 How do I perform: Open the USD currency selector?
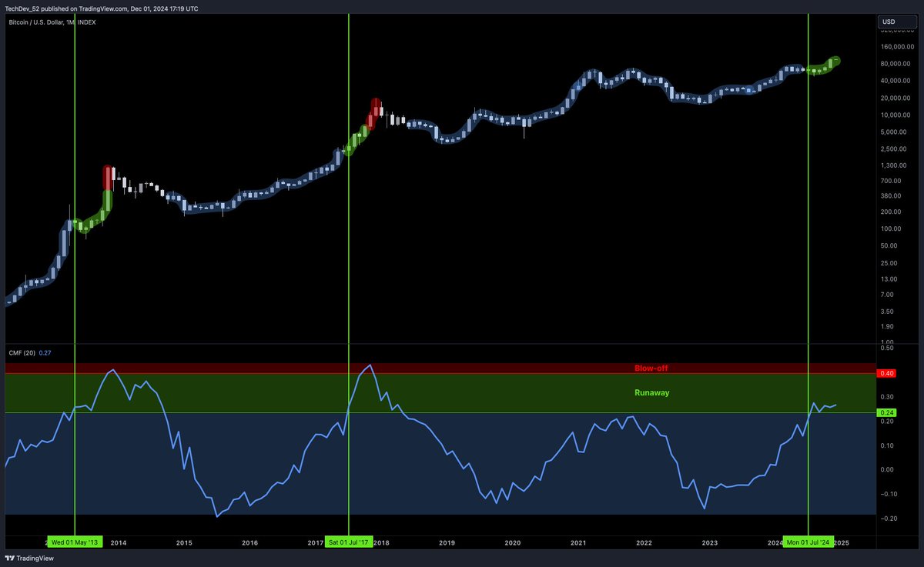coord(896,22)
